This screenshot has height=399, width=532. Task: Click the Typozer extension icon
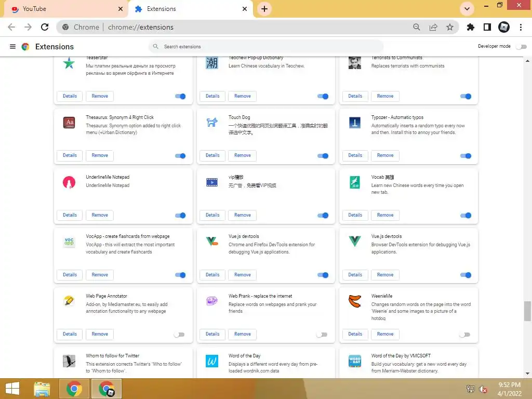click(354, 123)
